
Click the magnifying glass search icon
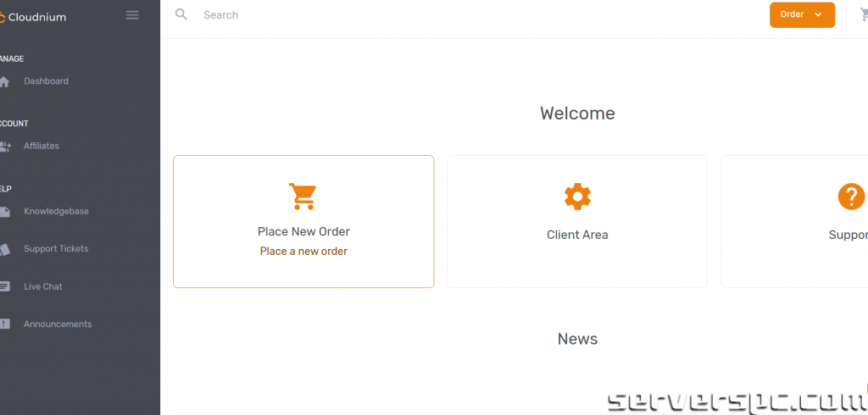click(x=181, y=14)
